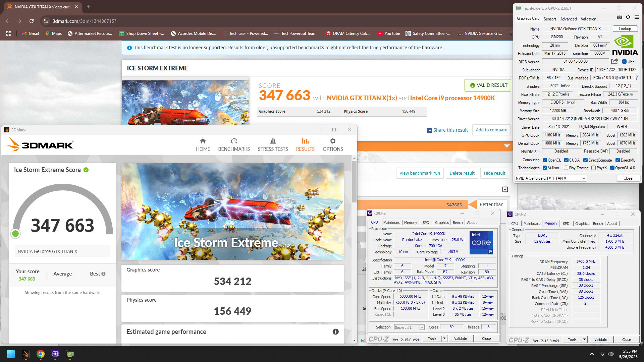Toggle the Ray Tracing checkbox

(x=566, y=168)
